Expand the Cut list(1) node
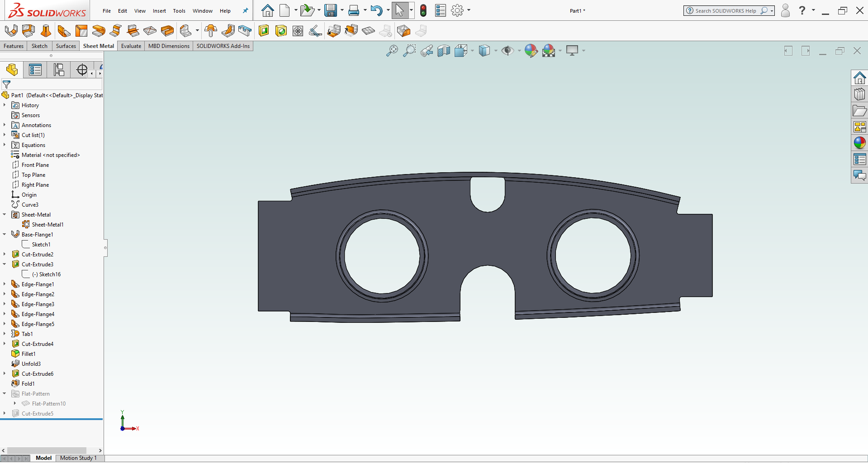Image resolution: width=868 pixels, height=463 pixels. pyautogui.click(x=5, y=135)
